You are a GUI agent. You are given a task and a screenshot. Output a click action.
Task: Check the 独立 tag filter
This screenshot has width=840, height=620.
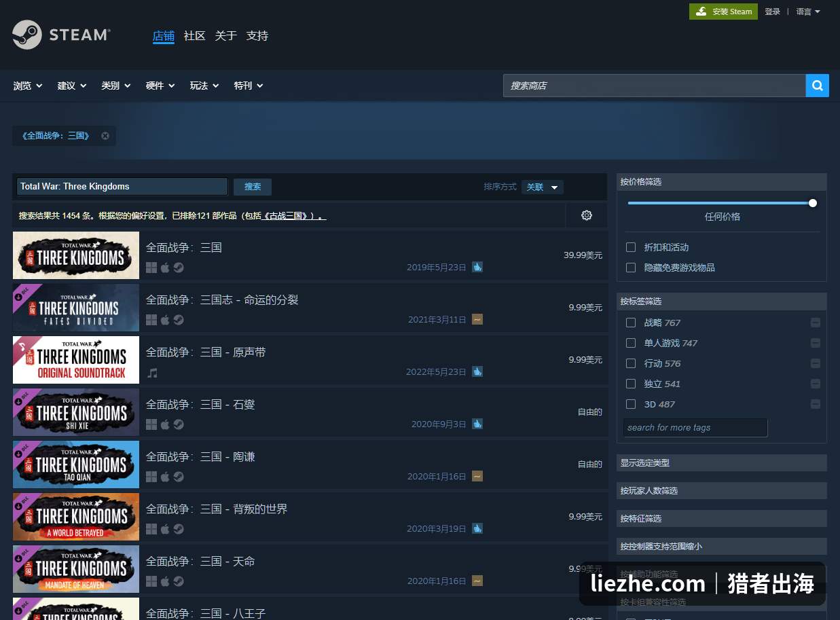(x=631, y=384)
